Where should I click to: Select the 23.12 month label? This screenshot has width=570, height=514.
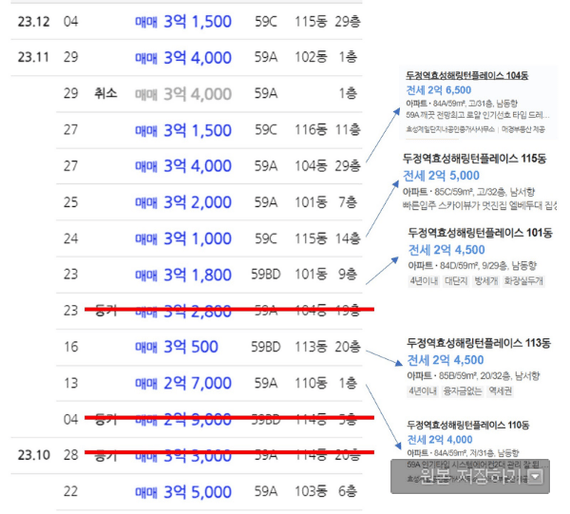[33, 21]
